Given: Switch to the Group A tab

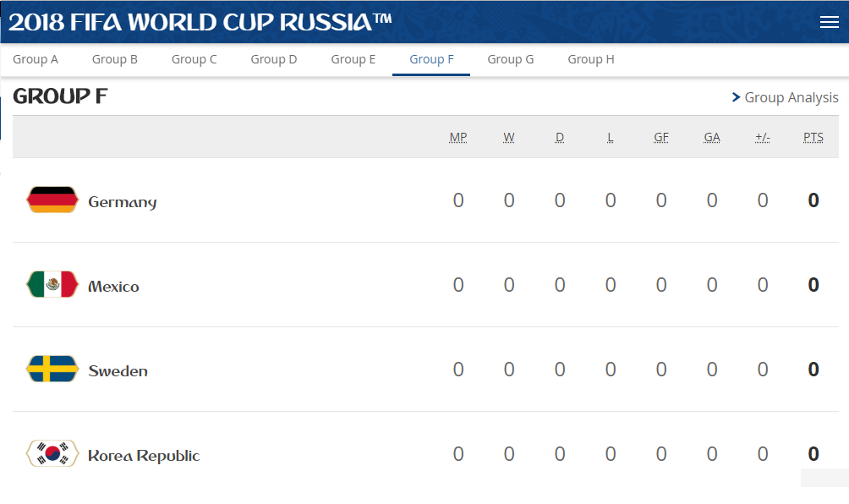Looking at the screenshot, I should tap(36, 59).
